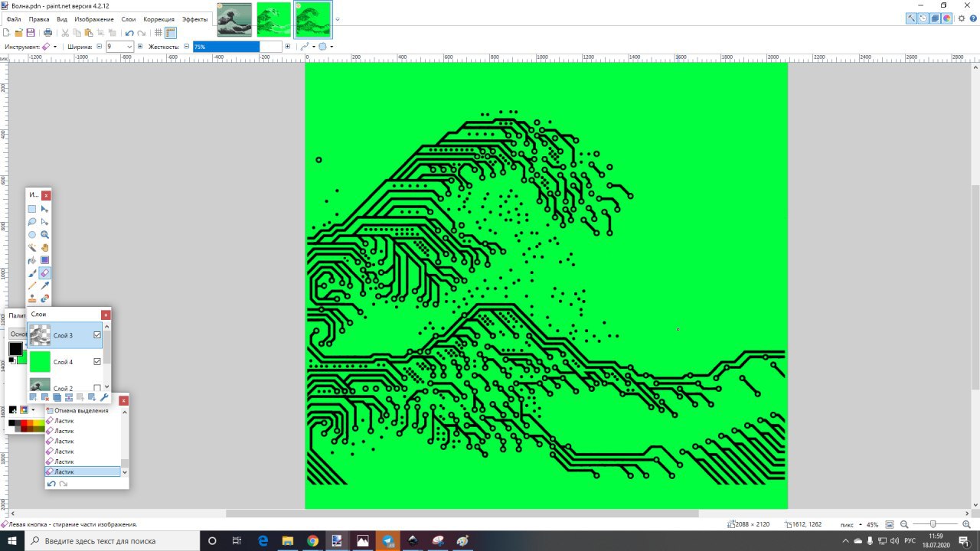Open the palette options dropdown arrow
This screenshot has width=980, height=551.
pyautogui.click(x=33, y=410)
